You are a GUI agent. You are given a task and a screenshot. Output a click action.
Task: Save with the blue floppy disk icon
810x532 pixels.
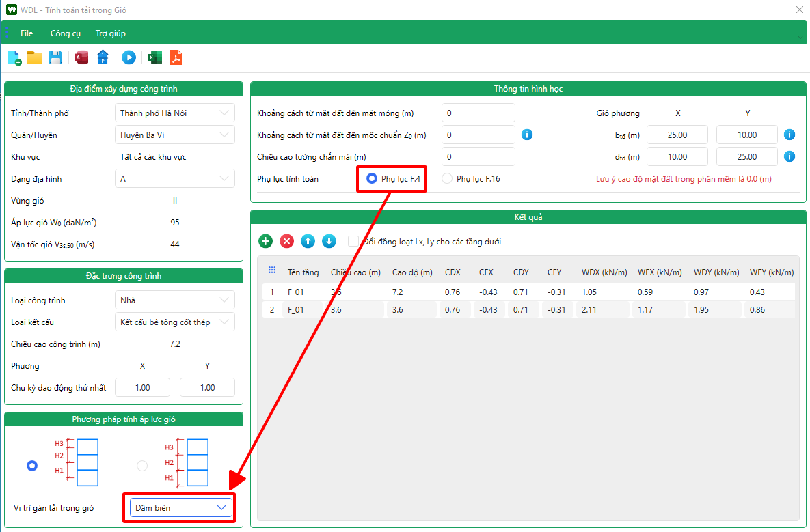click(56, 57)
